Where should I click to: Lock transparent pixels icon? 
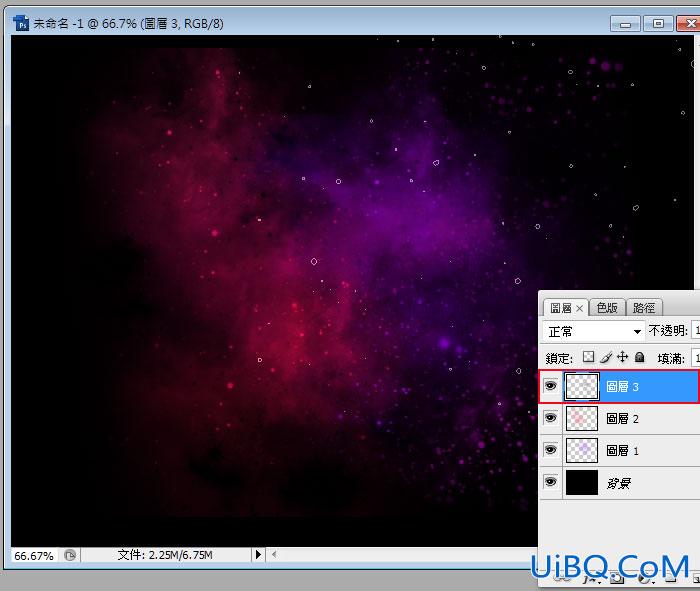tap(588, 357)
